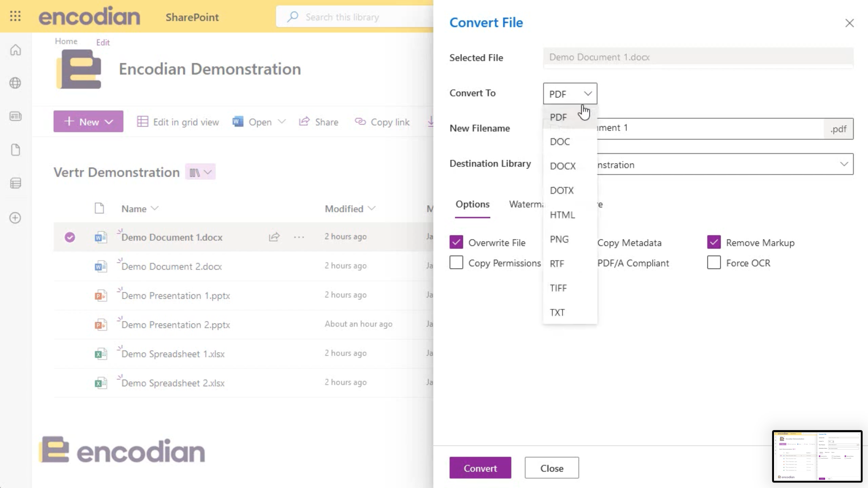Viewport: 868px width, 488px height.
Task: Choose PDF from the format list
Action: click(x=570, y=117)
